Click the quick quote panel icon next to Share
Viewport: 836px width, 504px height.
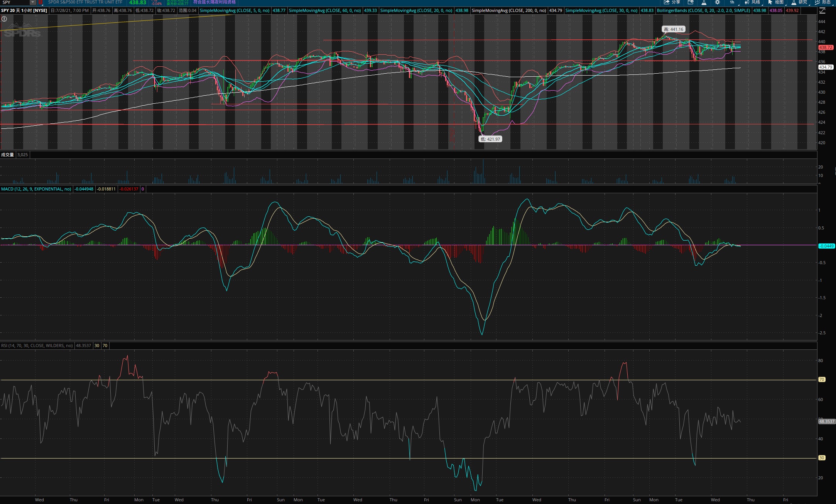coord(691,2)
